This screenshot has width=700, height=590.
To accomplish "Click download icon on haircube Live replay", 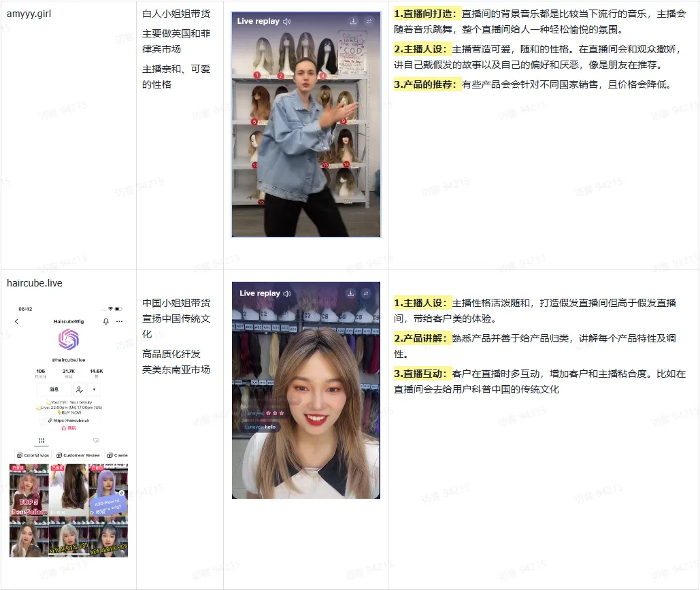I will tap(351, 293).
